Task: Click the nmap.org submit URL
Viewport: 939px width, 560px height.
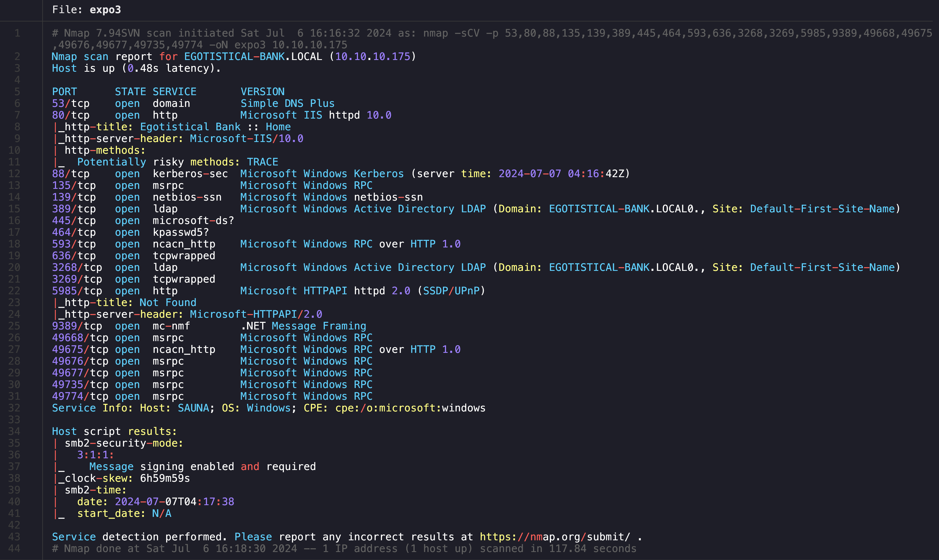Action: (x=555, y=537)
